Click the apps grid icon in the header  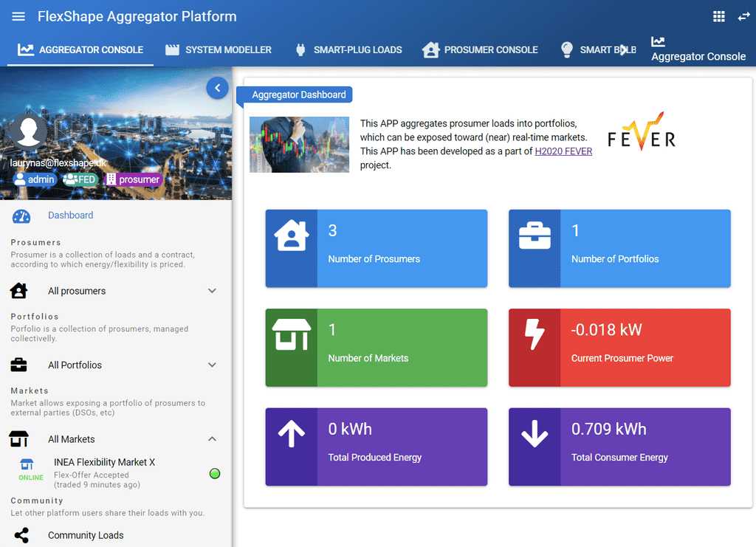point(718,16)
